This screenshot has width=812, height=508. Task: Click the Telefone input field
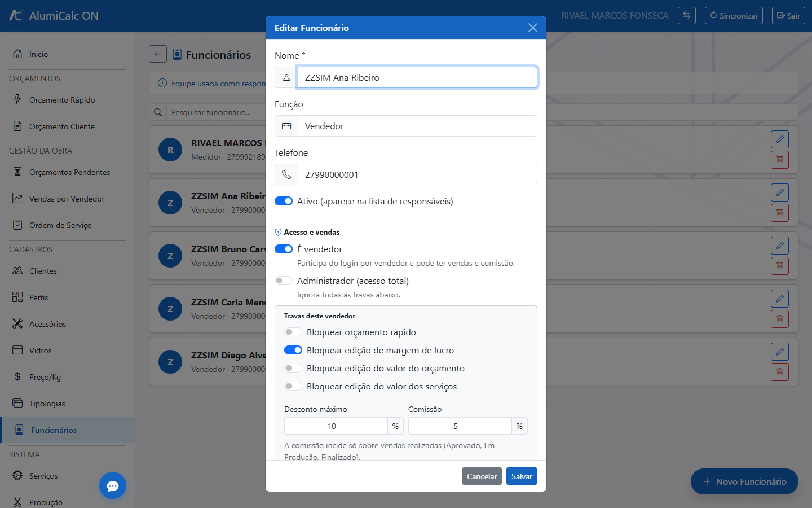click(x=417, y=174)
